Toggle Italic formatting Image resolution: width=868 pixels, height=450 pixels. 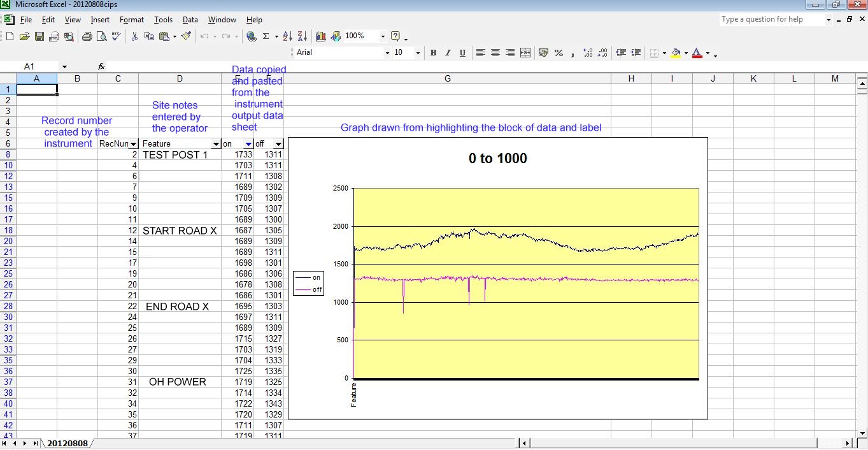coord(448,53)
